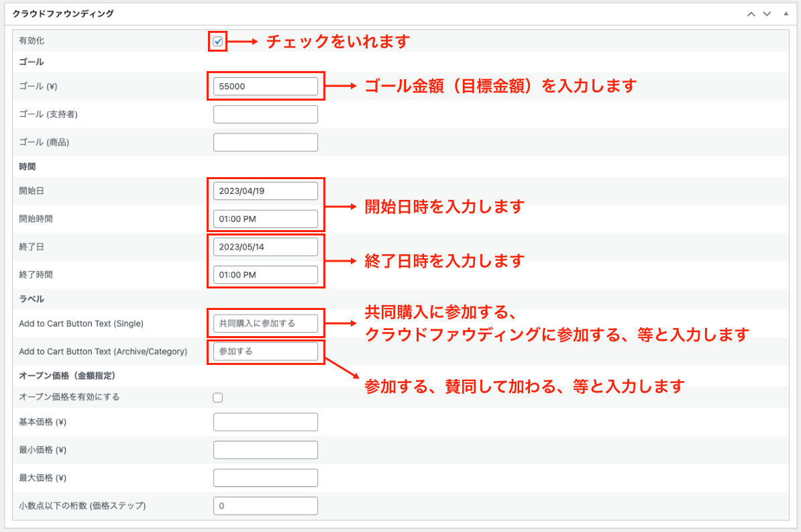801x532 pixels.
Task: Open the 開始時間 time field
Action: [265, 219]
